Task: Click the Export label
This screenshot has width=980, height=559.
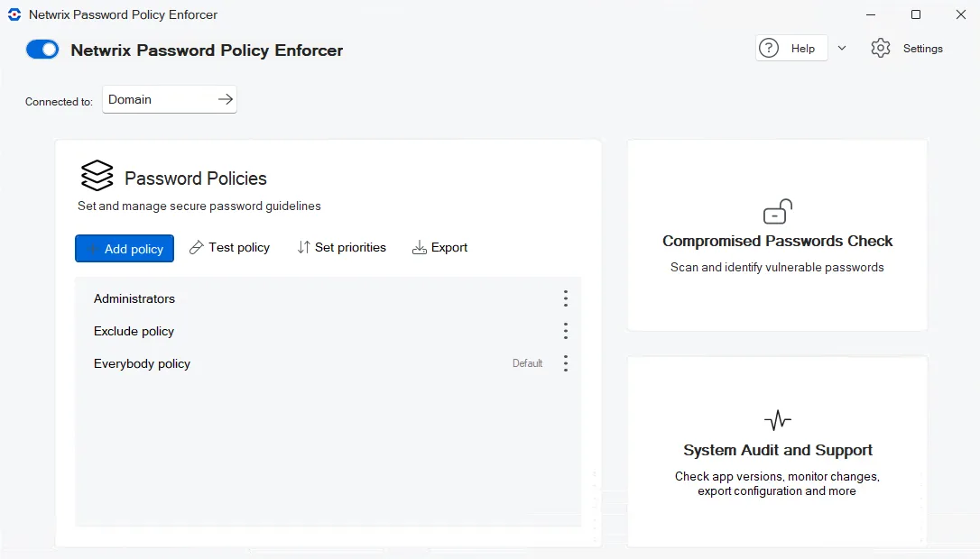Action: (449, 248)
